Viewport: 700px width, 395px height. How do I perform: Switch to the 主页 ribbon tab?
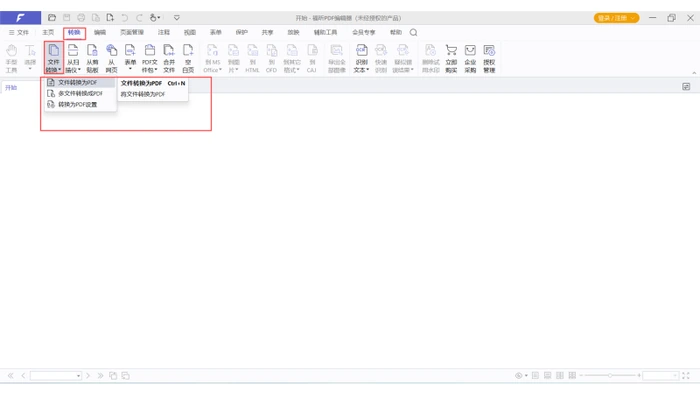48,33
